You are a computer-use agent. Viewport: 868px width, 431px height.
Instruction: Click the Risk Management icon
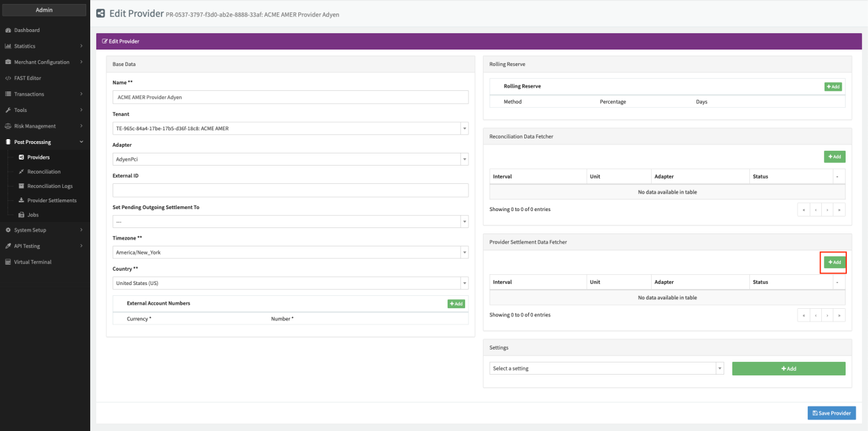click(x=7, y=126)
